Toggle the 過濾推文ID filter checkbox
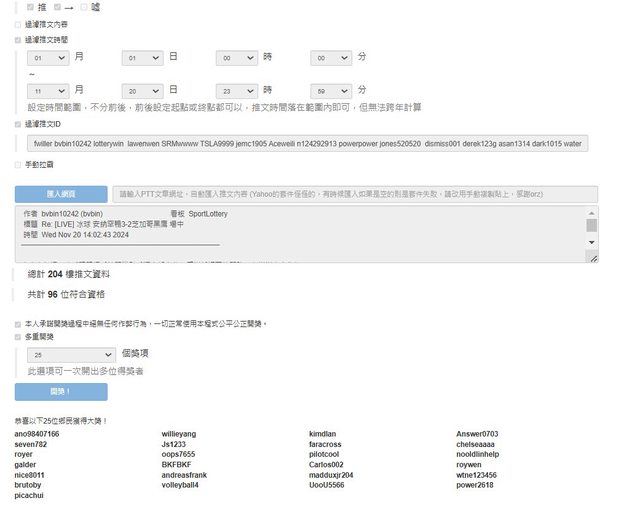 click(x=18, y=125)
